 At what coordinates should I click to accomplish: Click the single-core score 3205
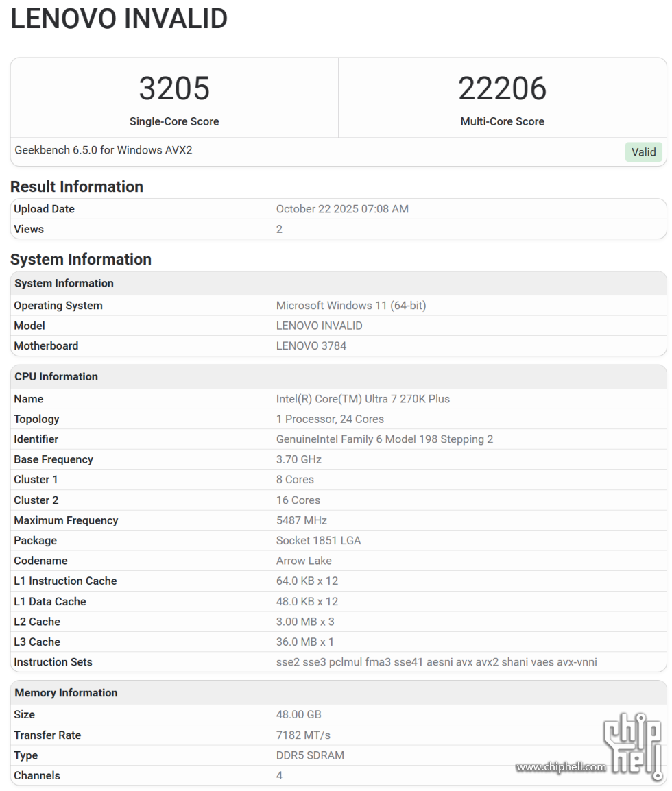(174, 88)
